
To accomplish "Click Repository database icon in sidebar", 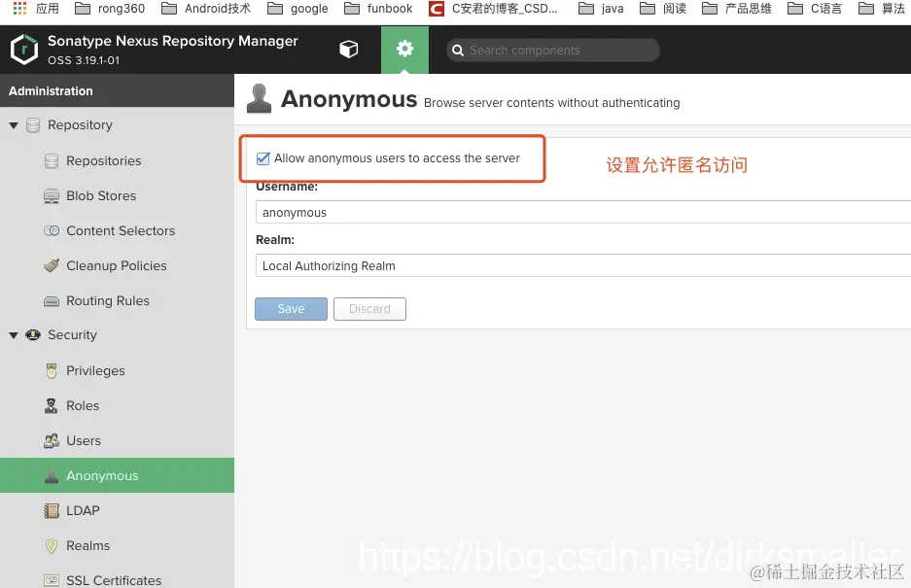I will 33,125.
